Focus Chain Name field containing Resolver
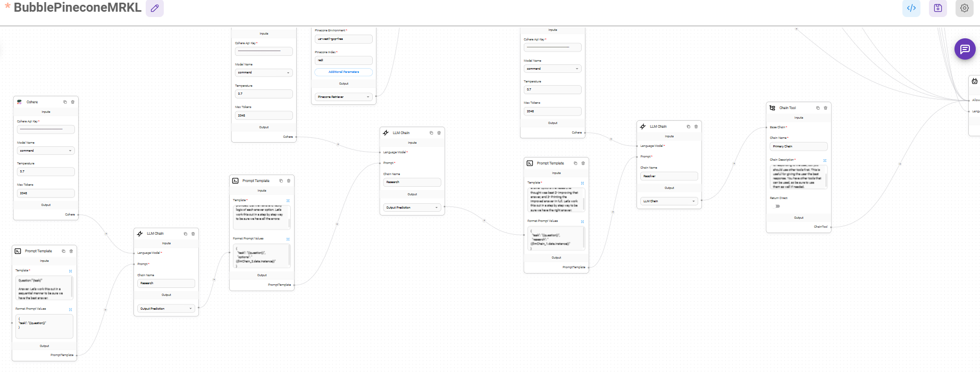 [669, 176]
